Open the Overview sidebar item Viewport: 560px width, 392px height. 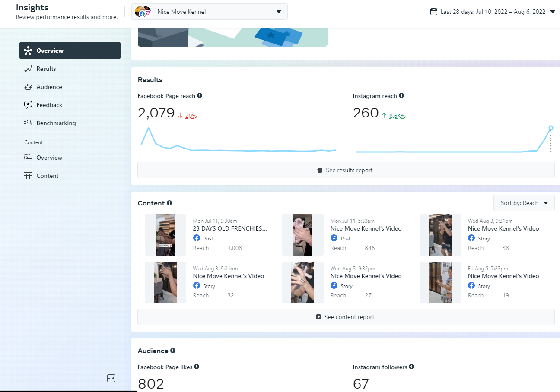(70, 51)
